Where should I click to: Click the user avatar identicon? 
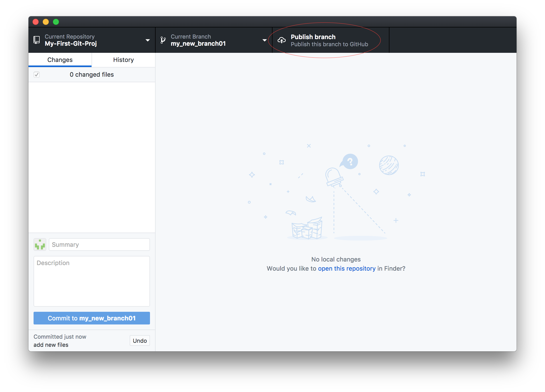click(40, 244)
